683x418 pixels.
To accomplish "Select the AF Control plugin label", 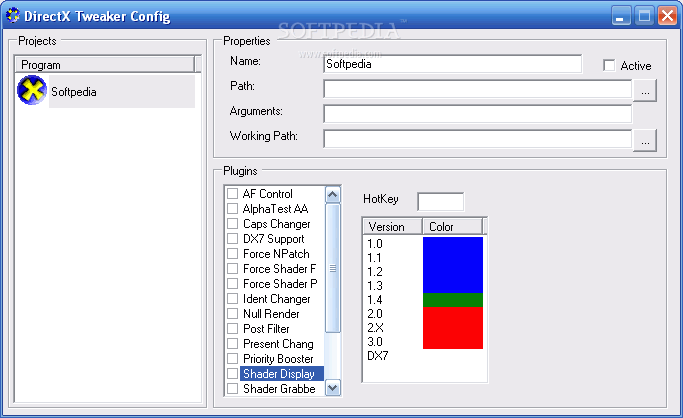I will (x=267, y=193).
